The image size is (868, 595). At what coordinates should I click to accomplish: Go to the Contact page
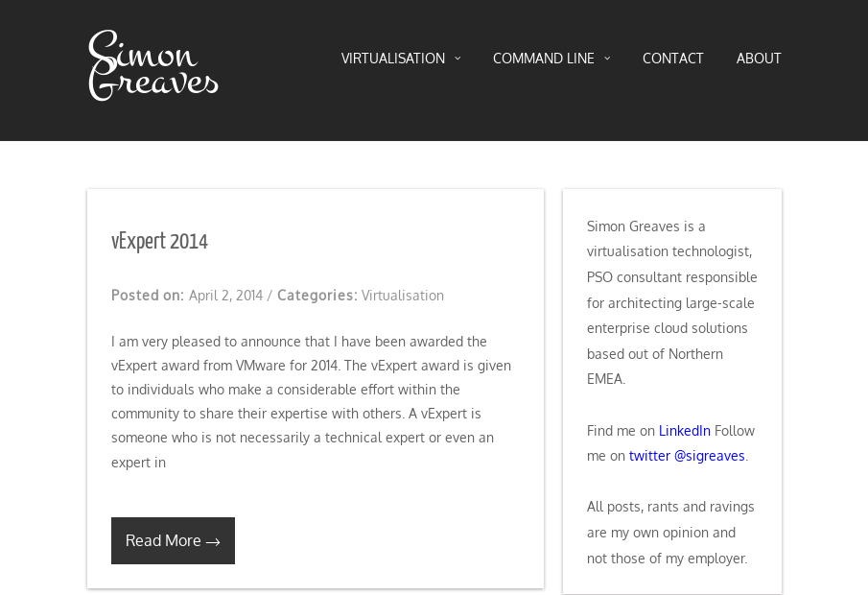672,59
